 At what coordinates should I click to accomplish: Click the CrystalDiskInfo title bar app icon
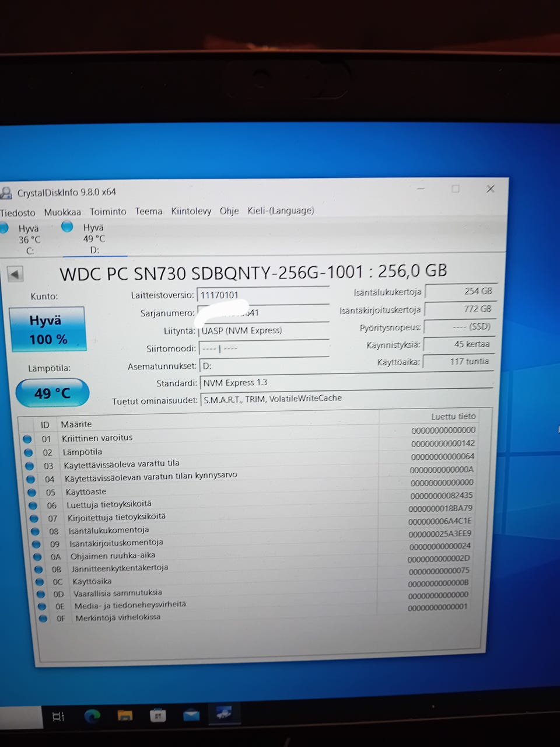click(6, 193)
